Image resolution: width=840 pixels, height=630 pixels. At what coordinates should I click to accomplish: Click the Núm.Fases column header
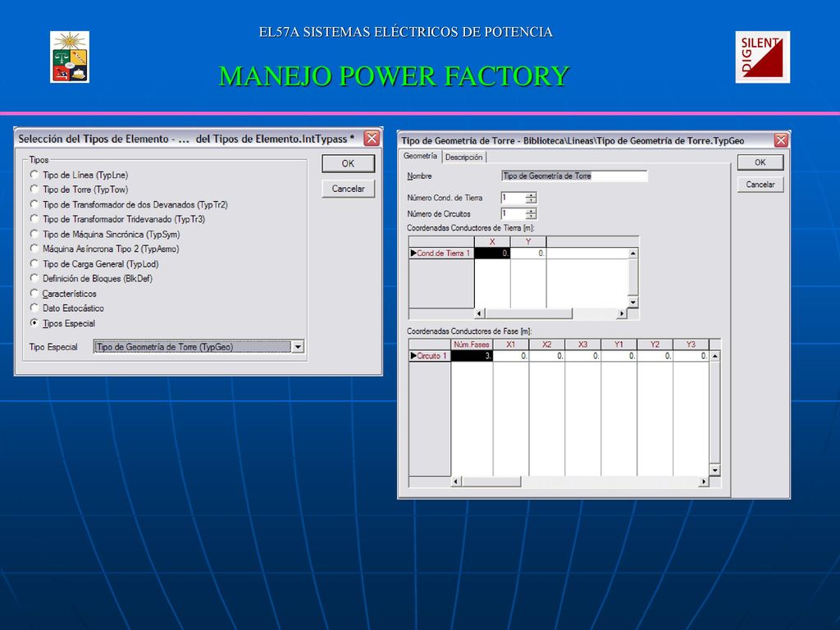click(472, 345)
